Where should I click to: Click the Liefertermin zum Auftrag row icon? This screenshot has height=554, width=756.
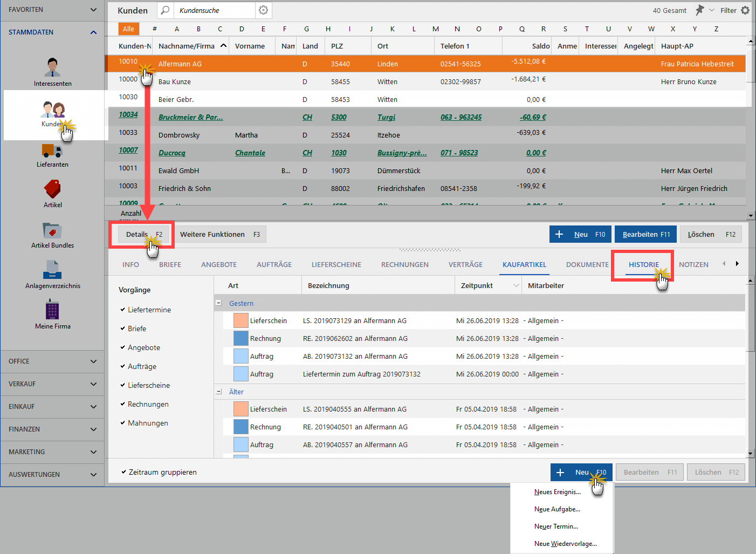pyautogui.click(x=240, y=374)
